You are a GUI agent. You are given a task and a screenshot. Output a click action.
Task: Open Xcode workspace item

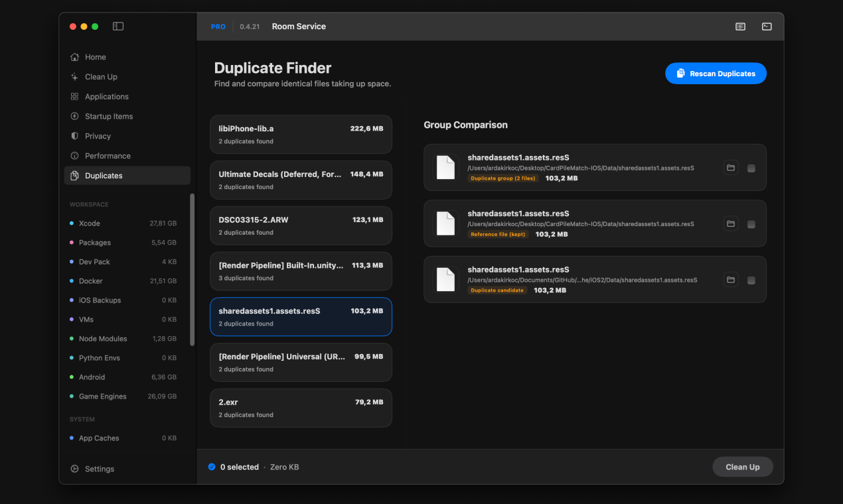coord(90,223)
